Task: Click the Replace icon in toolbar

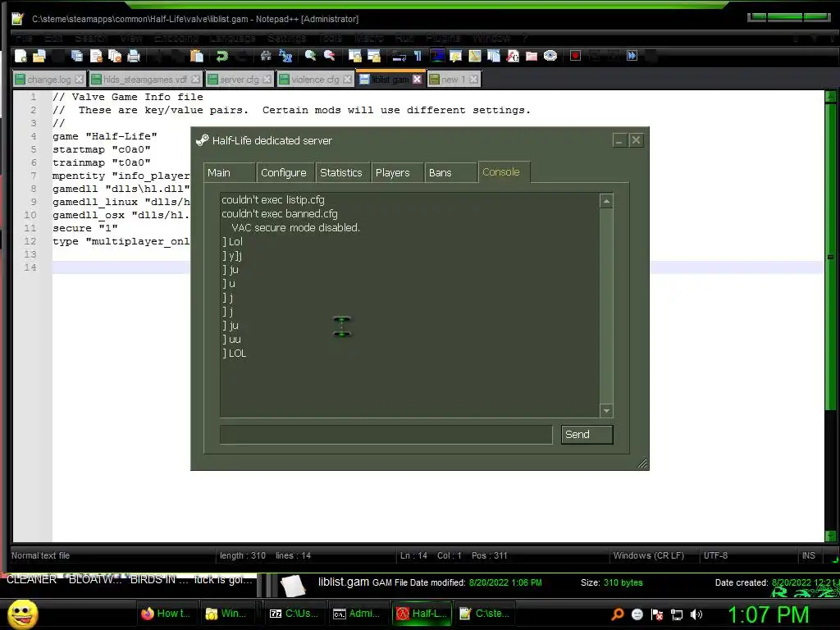Action: click(285, 56)
